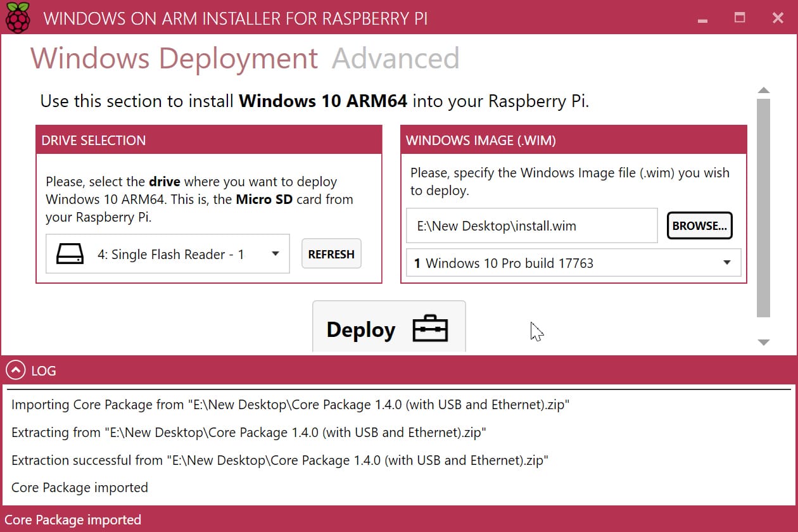
Task: Click the install.wim file path field
Action: 532,225
